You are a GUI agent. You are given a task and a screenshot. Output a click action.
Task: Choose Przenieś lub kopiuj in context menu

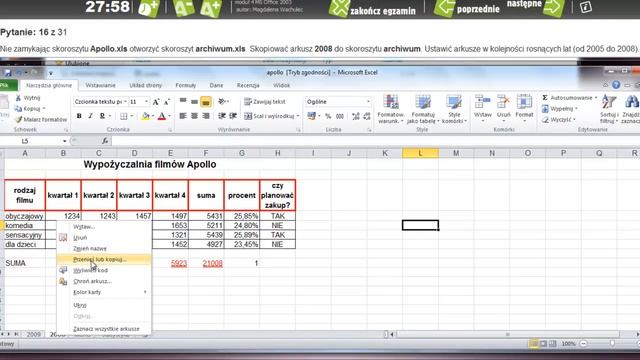[x=104, y=259]
